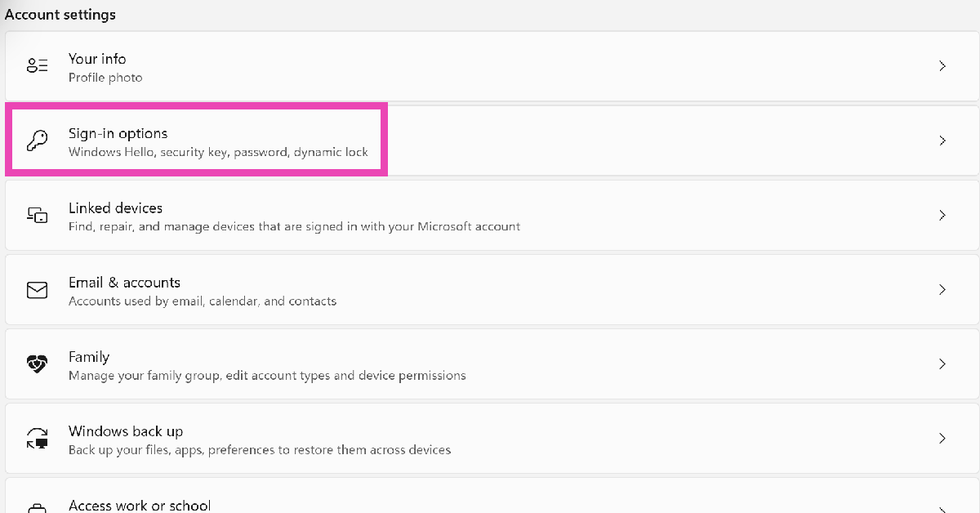Click the Your info person icon
Screen dimensions: 980x513
tap(38, 66)
